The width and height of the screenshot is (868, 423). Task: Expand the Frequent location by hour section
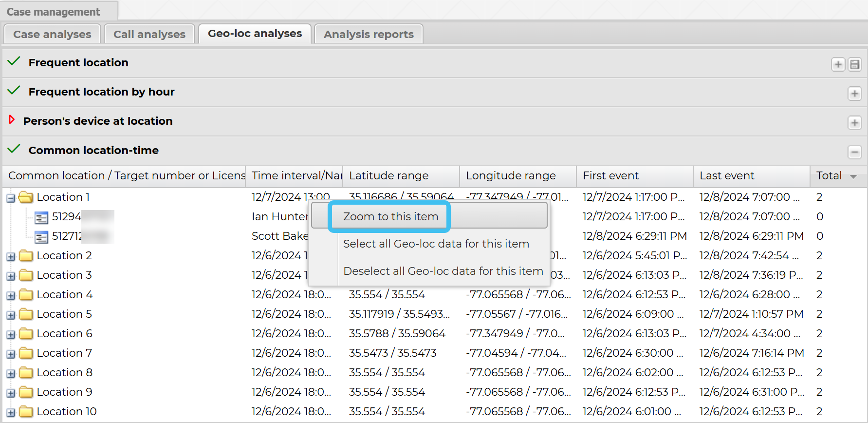tap(854, 94)
